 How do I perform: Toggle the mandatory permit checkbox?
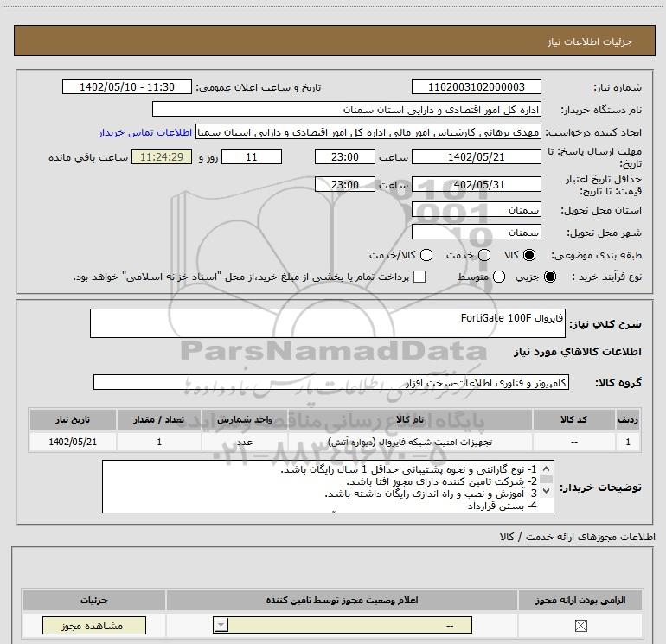tap(580, 625)
